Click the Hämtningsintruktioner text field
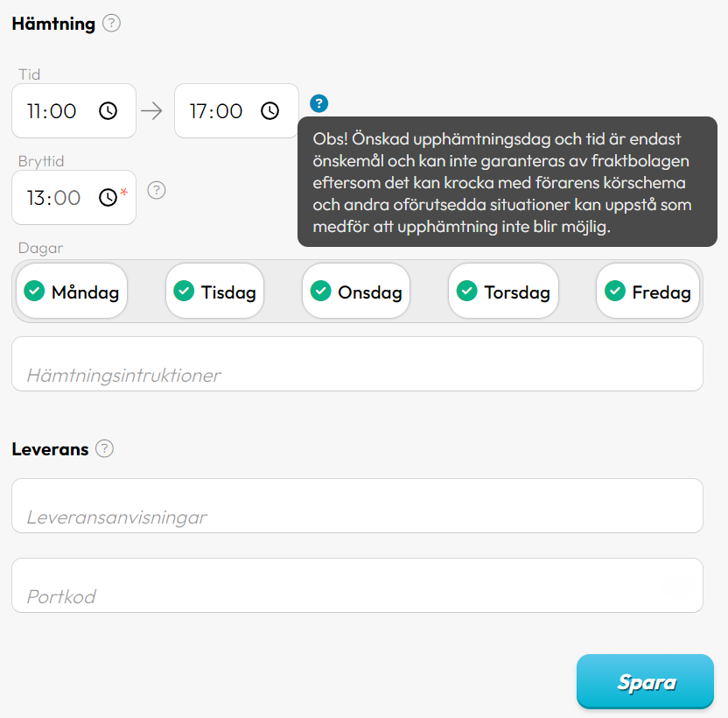The width and height of the screenshot is (728, 718). [x=357, y=364]
